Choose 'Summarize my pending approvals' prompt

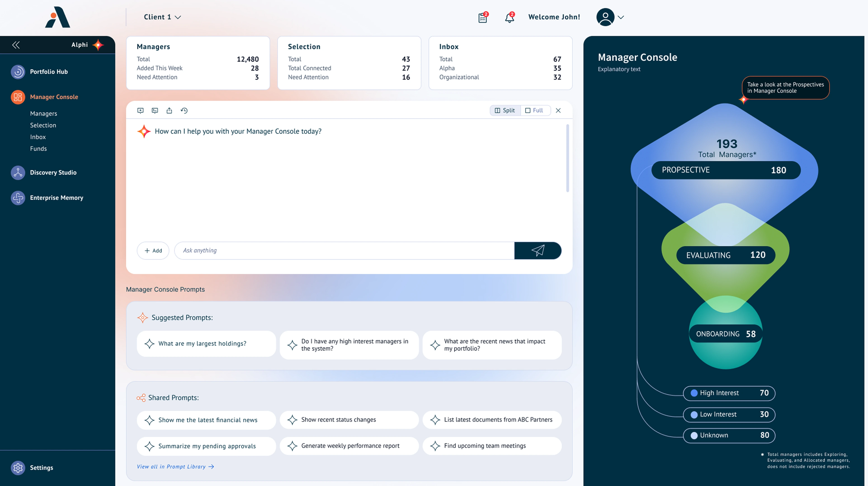206,446
